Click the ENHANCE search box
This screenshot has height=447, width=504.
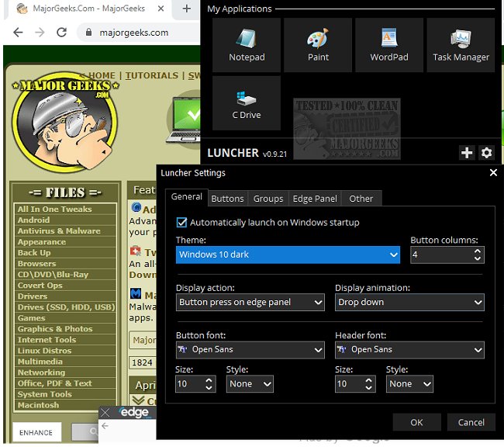tap(36, 432)
